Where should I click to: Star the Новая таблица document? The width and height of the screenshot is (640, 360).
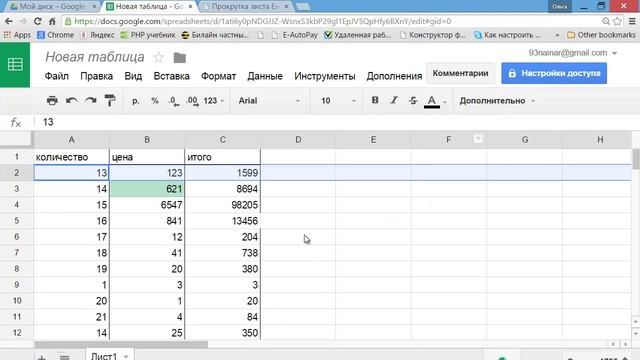(x=158, y=58)
